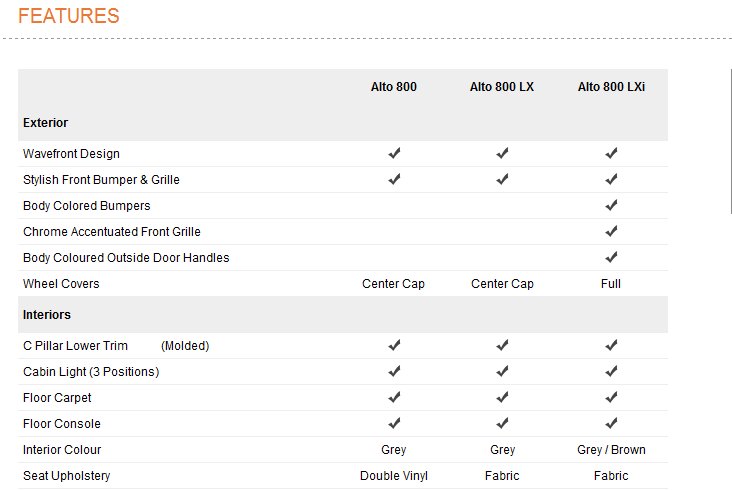This screenshot has height=491, width=732.
Task: Click the Interiors section heading
Action: point(47,315)
